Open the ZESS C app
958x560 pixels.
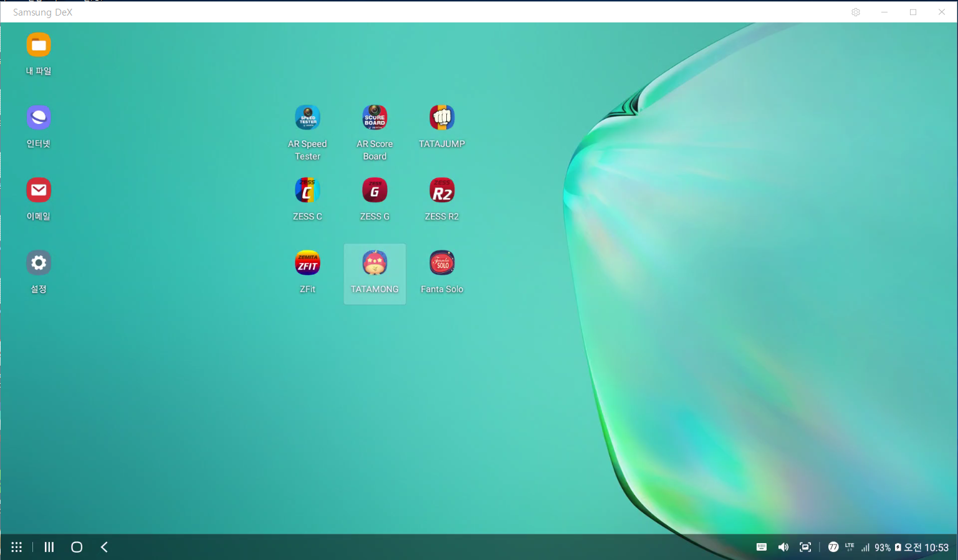click(x=307, y=190)
